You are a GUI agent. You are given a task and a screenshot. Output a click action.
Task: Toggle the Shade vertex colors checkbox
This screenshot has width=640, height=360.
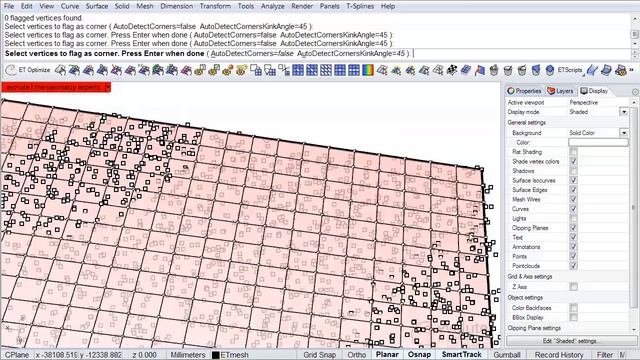click(x=573, y=162)
